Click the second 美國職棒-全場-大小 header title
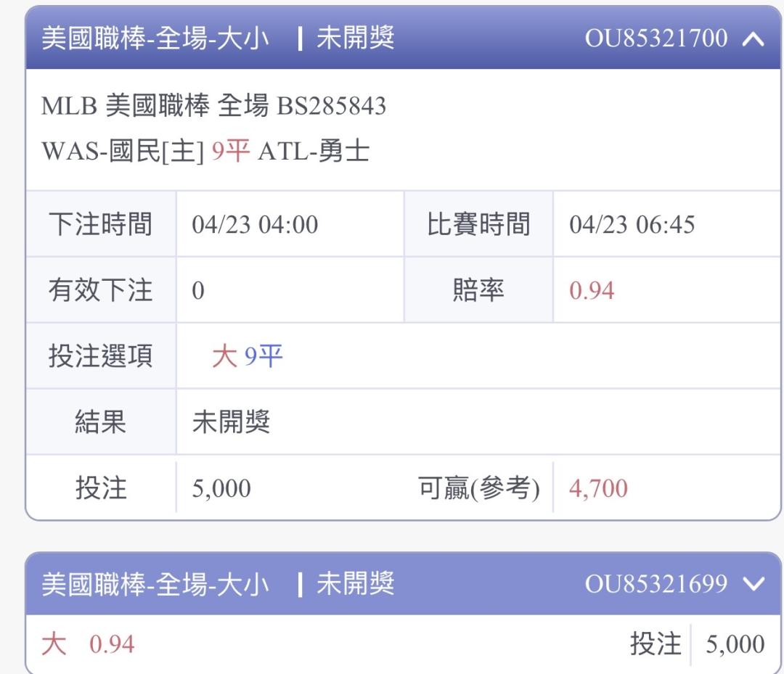This screenshot has height=674, width=784. click(155, 584)
